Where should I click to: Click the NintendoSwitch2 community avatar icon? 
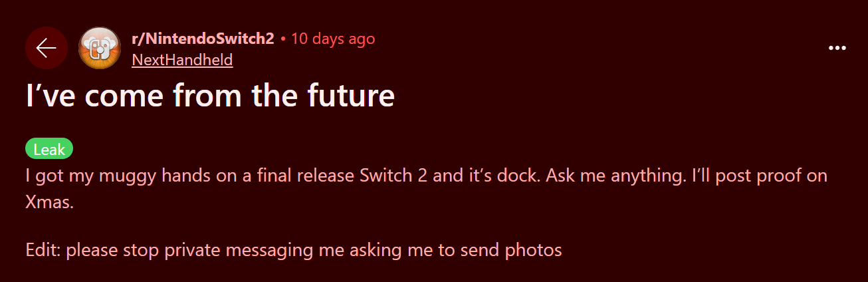click(x=100, y=48)
